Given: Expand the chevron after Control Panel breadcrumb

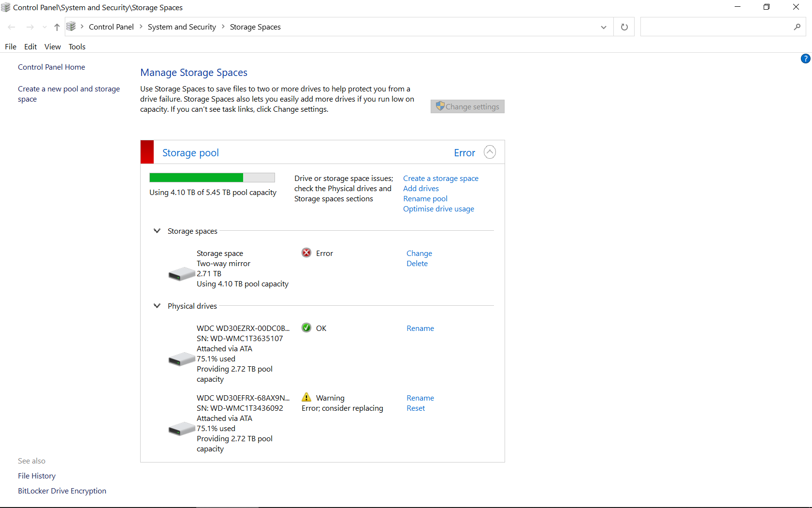Looking at the screenshot, I should pyautogui.click(x=141, y=27).
